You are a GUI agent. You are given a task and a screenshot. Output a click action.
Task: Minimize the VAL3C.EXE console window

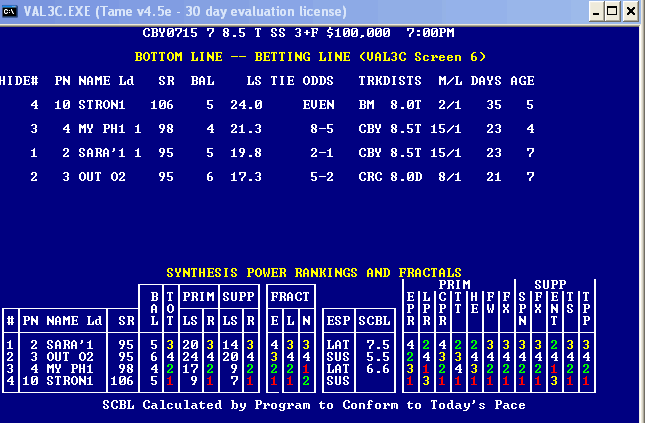coord(596,11)
